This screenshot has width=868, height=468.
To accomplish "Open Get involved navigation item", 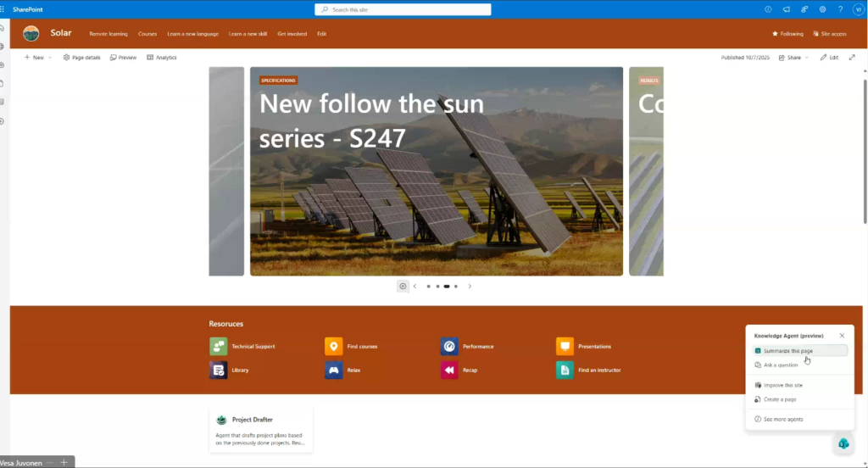I will 292,34.
